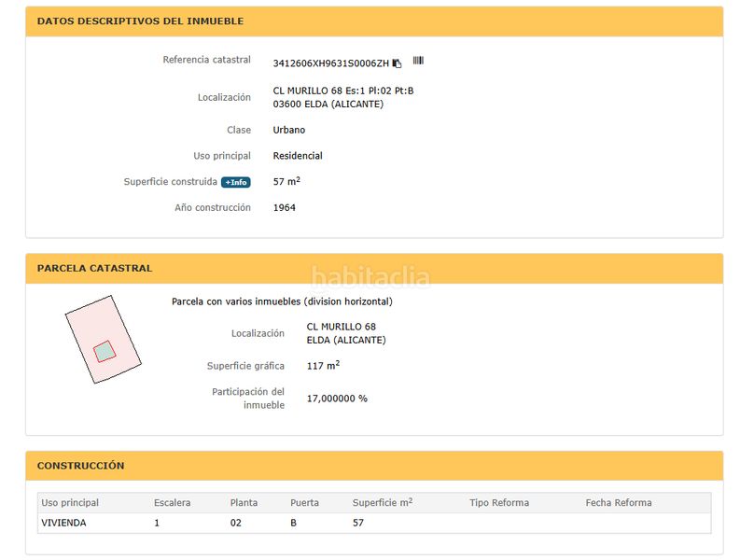The width and height of the screenshot is (740, 560).
Task: Click the barcode icon beside reference
Action: point(418,61)
